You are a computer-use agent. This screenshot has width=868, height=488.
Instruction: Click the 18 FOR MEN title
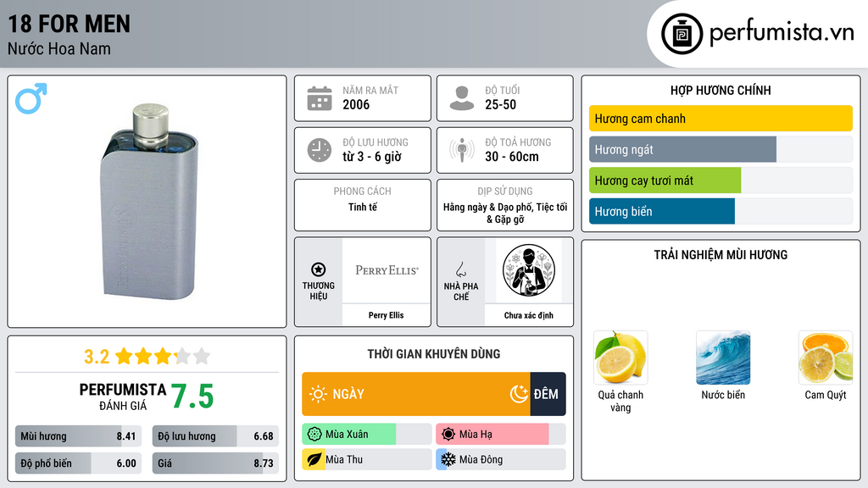point(70,25)
